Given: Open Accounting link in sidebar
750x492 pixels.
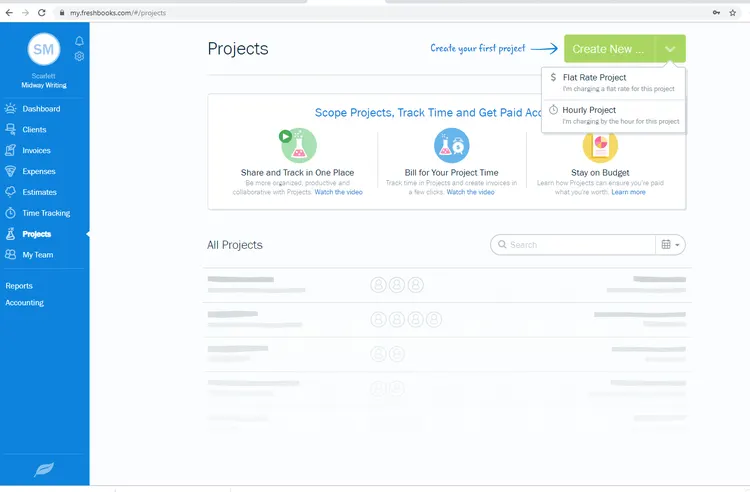Looking at the screenshot, I should coord(24,303).
